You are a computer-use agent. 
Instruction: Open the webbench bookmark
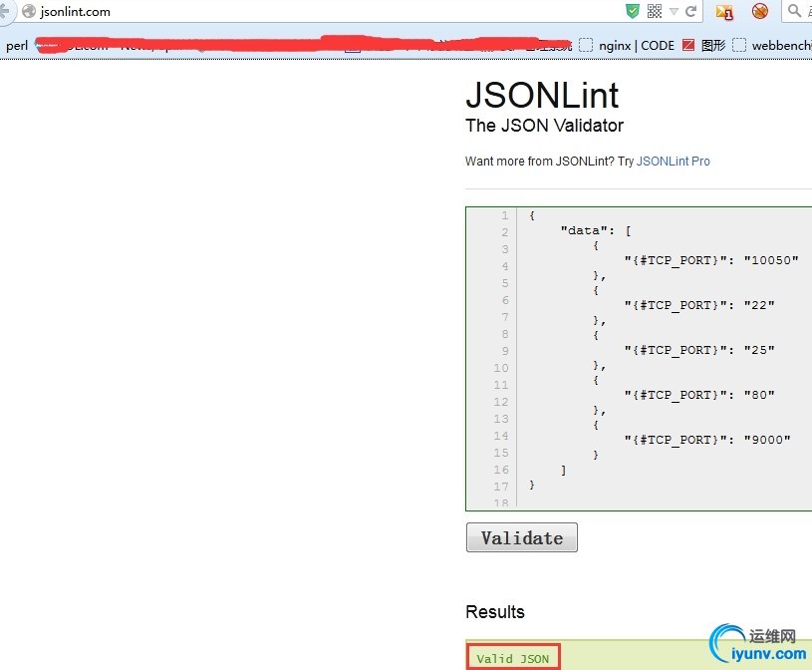(x=772, y=46)
